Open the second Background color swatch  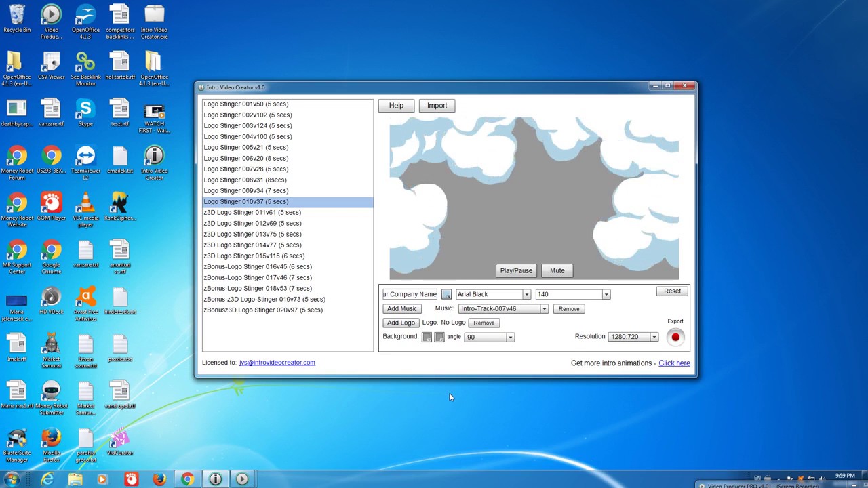(439, 337)
